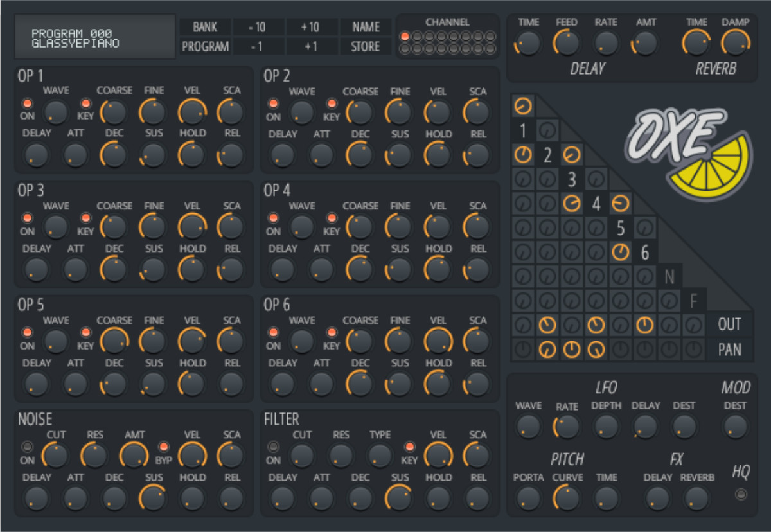This screenshot has height=532, width=771.
Task: Adjust OP 5 SUS knob
Action: 154,384
